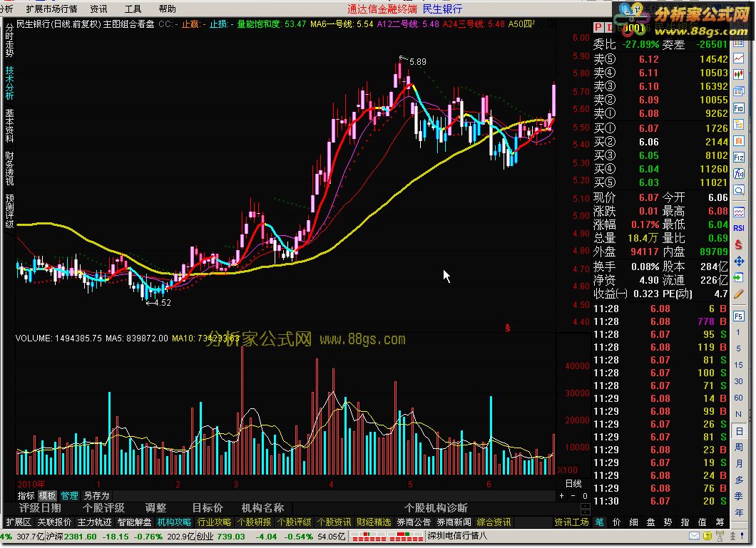The image size is (756, 548).
Task: Click the red P icon above order book
Action: click(598, 28)
